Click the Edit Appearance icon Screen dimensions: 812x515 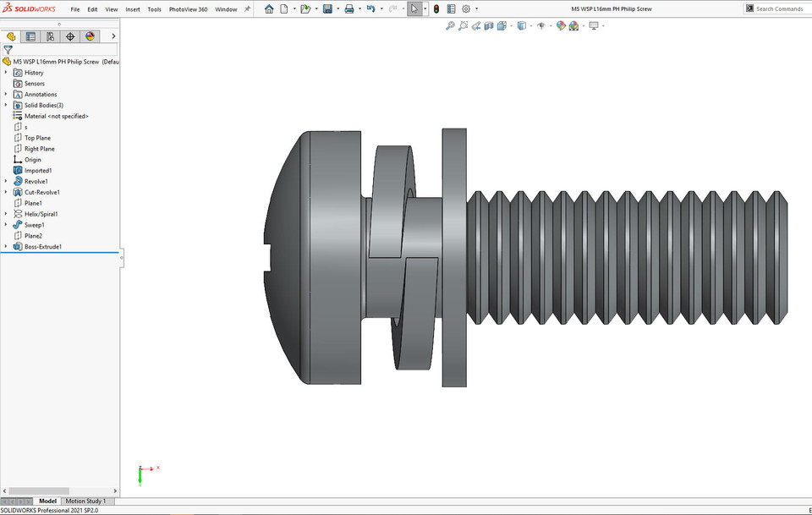coord(561,25)
